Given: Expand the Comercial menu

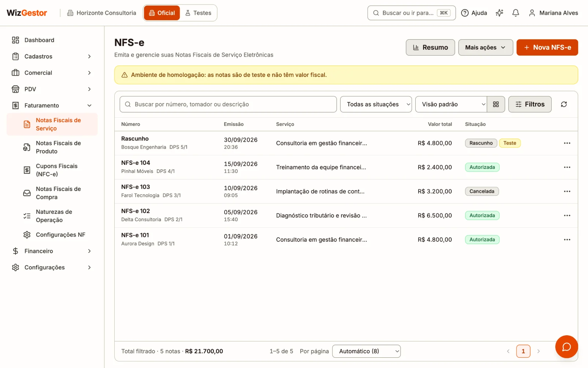Looking at the screenshot, I should coord(51,73).
